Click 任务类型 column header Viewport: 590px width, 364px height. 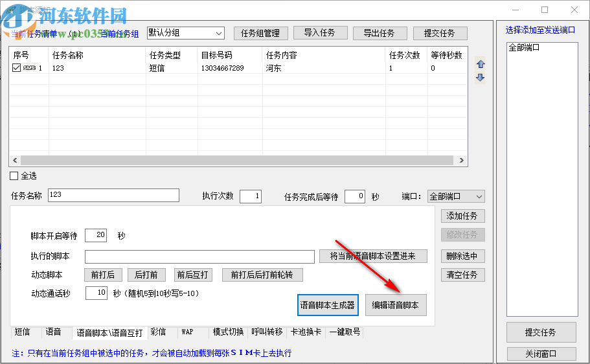tap(171, 55)
